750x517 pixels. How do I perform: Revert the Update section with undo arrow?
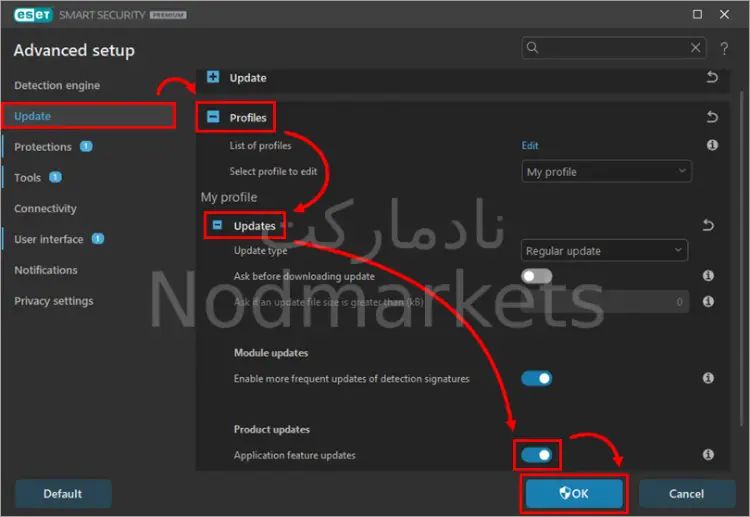click(x=712, y=77)
